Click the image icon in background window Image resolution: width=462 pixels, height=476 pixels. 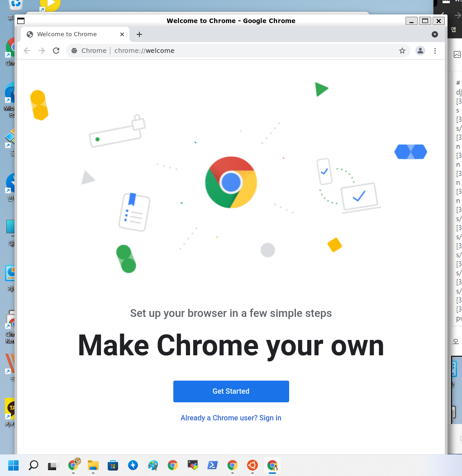(457, 54)
